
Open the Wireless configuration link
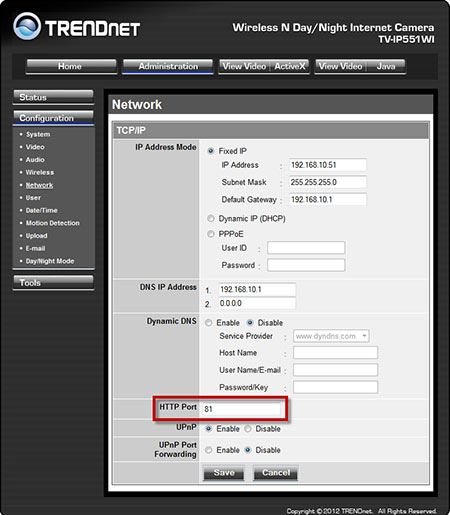pyautogui.click(x=40, y=172)
